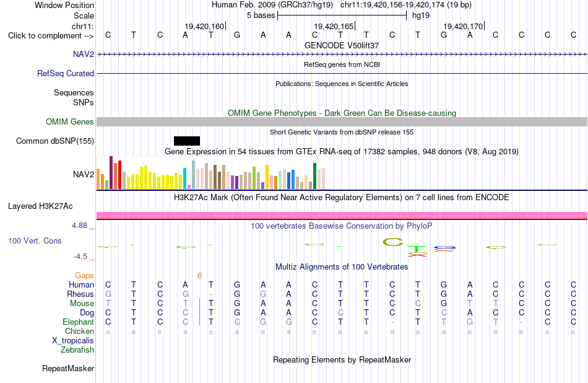The image size is (588, 383).
Task: Click the Multiz Alignments of 100 Vertebrates title
Action: tap(342, 267)
